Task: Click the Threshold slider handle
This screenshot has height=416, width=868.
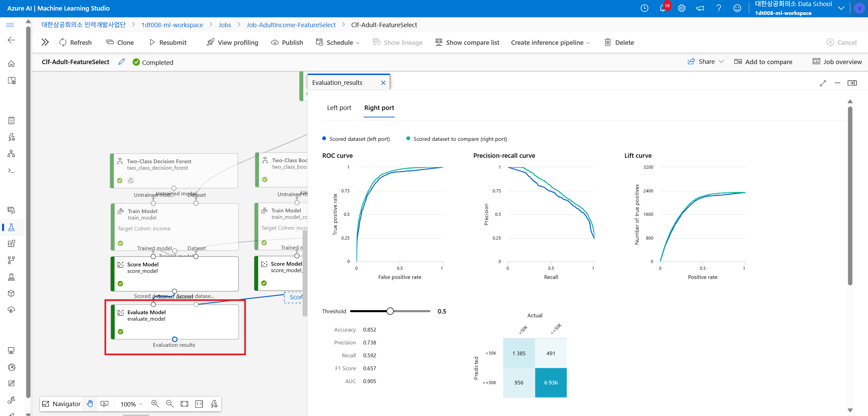Action: pyautogui.click(x=390, y=311)
